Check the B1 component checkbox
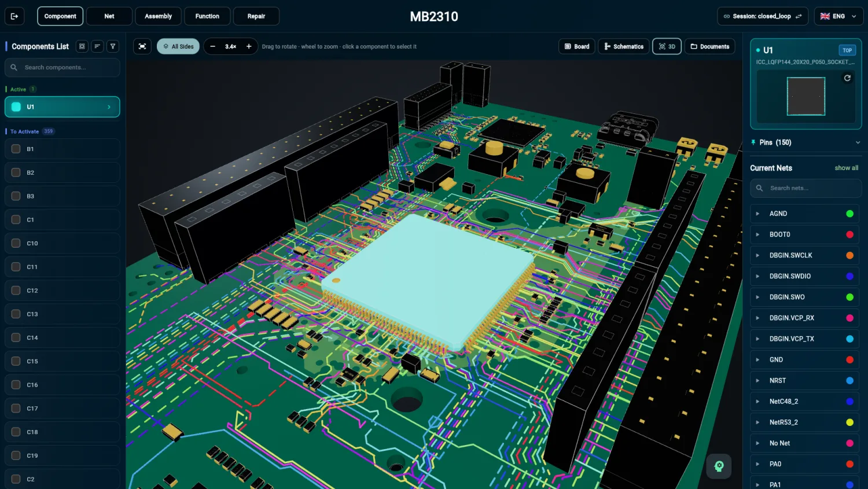 [16, 149]
